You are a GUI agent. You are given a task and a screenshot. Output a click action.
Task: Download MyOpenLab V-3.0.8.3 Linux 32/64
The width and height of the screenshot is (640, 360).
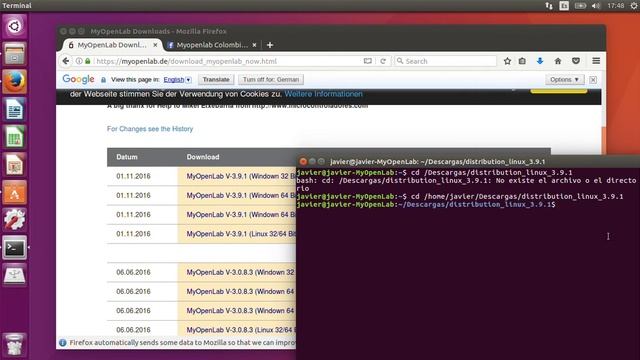(240, 330)
